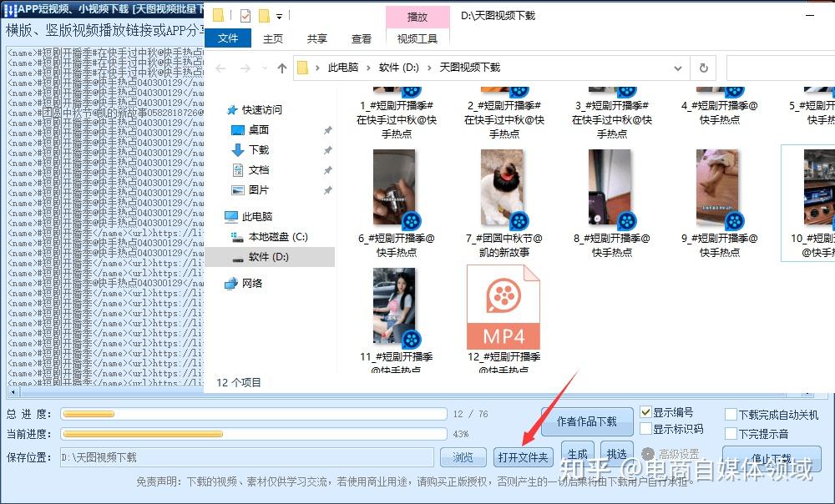Click the downloader app title bar icon
The height and width of the screenshot is (504, 835).
pos(10,9)
